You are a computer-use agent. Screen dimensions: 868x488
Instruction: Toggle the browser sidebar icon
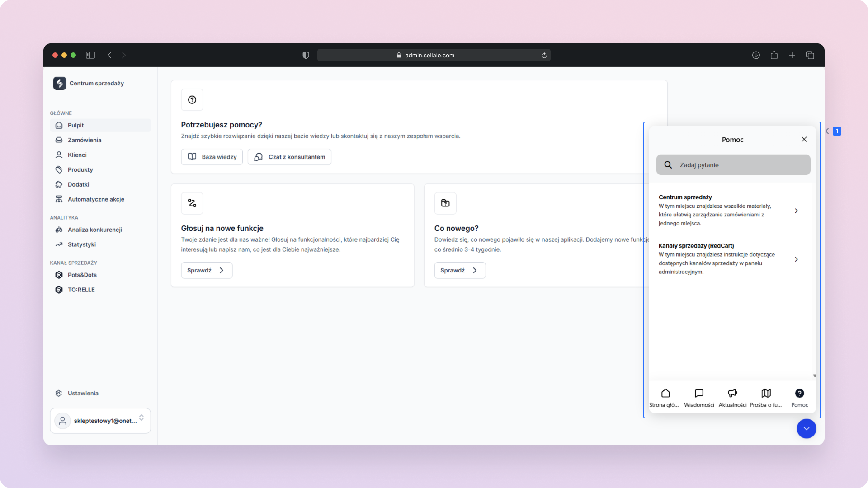click(90, 55)
